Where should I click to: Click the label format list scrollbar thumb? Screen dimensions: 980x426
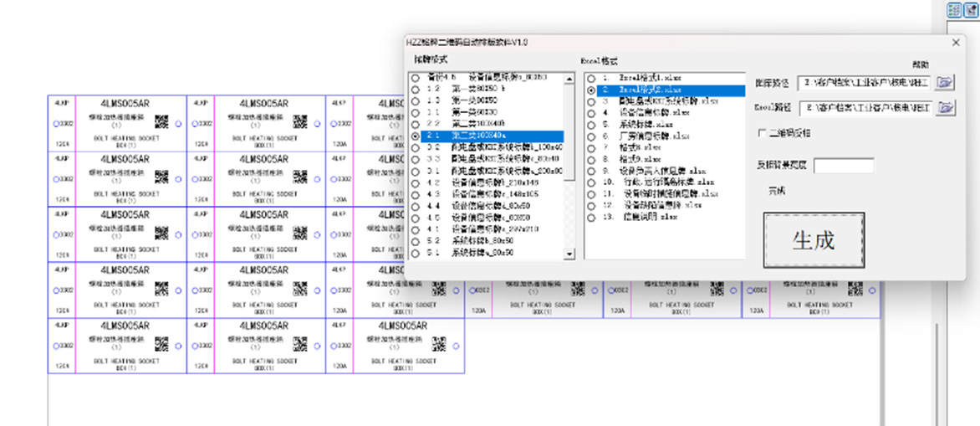click(570, 130)
